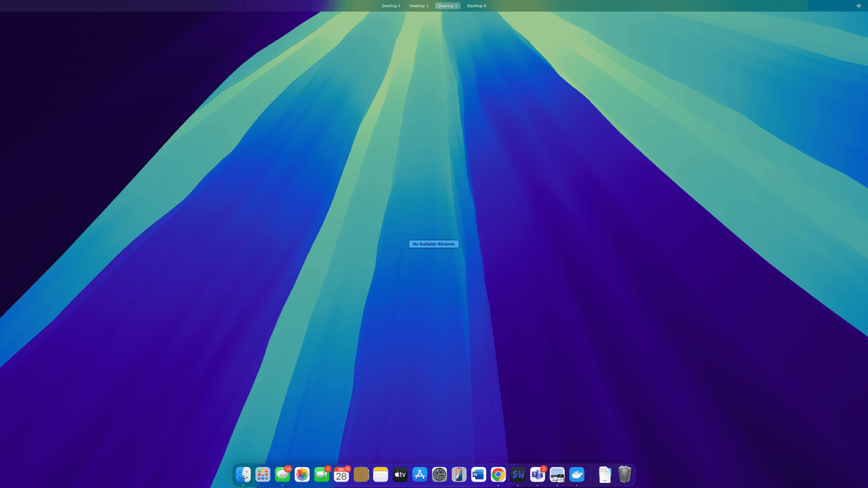This screenshot has width=868, height=488.
Task: Launch the Notes app
Action: (x=381, y=474)
